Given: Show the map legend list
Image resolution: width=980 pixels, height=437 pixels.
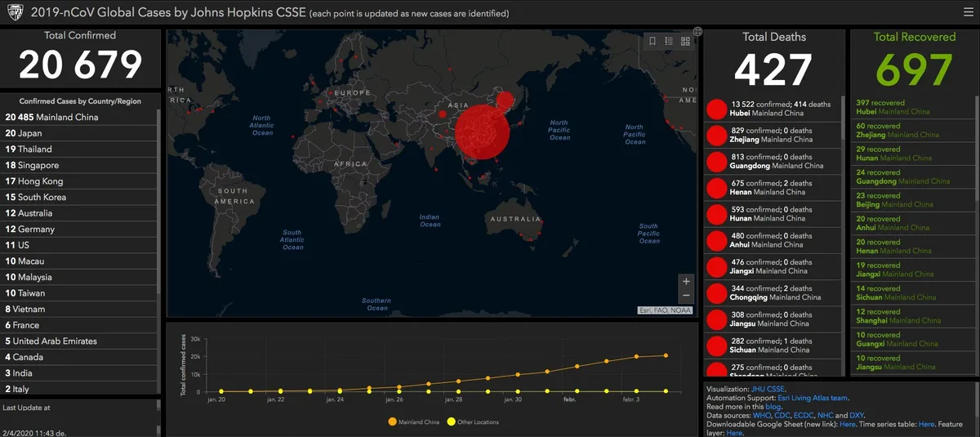Looking at the screenshot, I should (669, 41).
